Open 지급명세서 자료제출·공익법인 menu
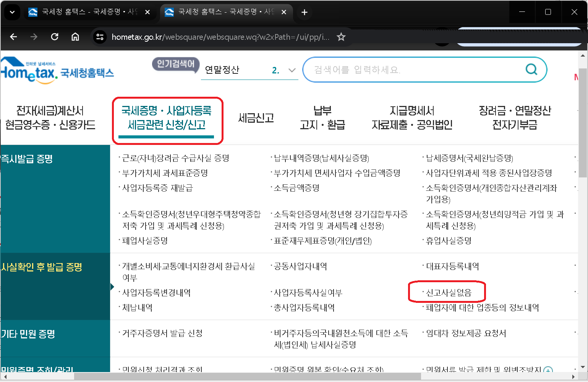 (x=412, y=118)
